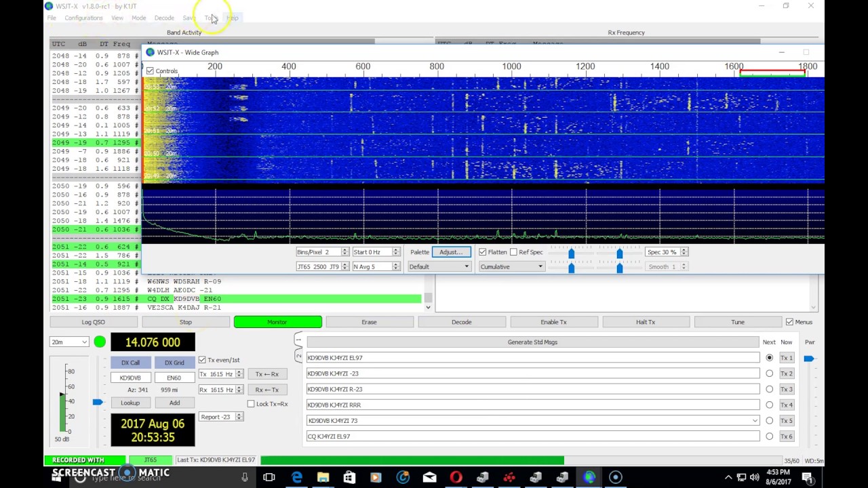Click the N Avg 5 spinner arrows

395,266
